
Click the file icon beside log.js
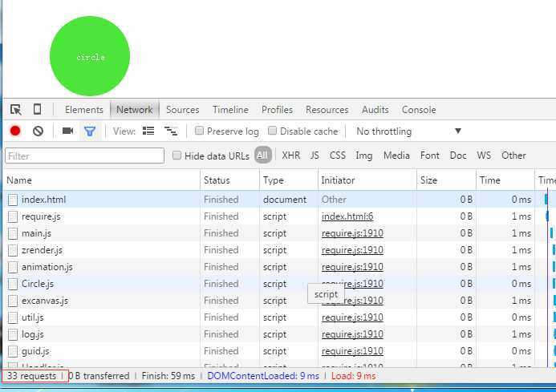click(x=13, y=334)
